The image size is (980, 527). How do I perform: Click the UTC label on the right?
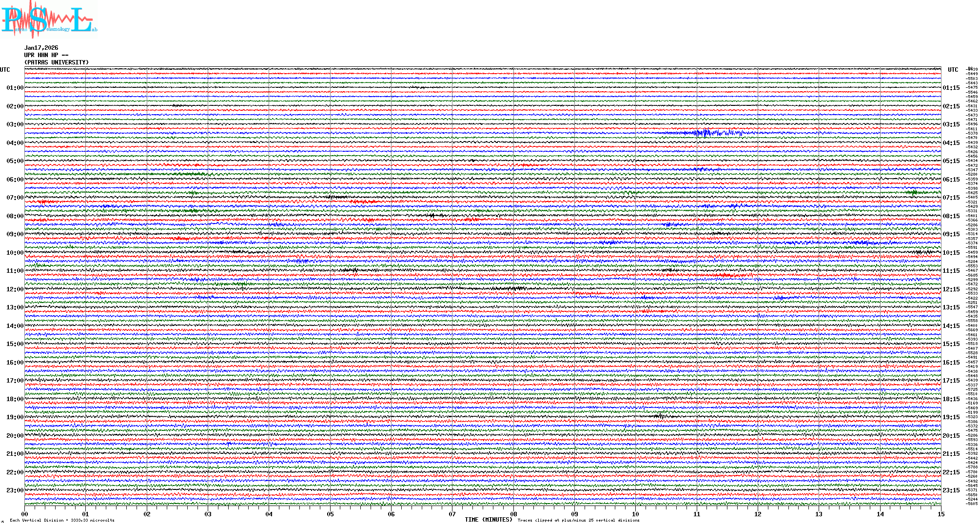pos(953,70)
